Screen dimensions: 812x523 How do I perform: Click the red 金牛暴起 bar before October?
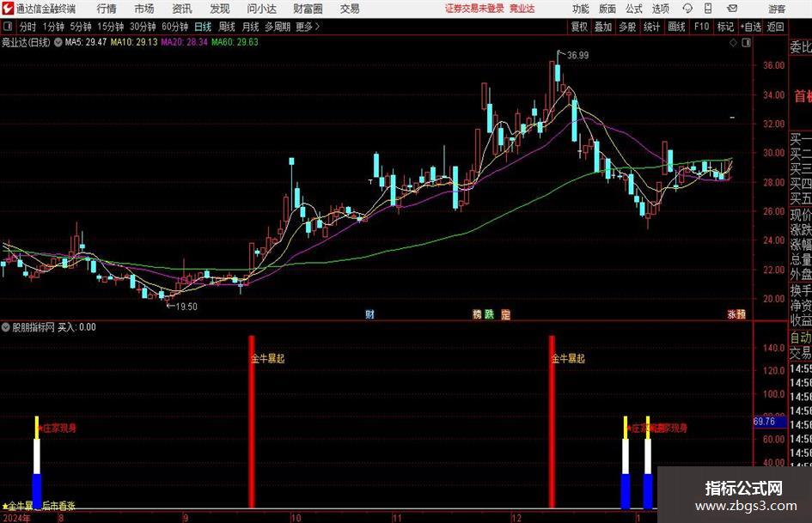pos(252,422)
